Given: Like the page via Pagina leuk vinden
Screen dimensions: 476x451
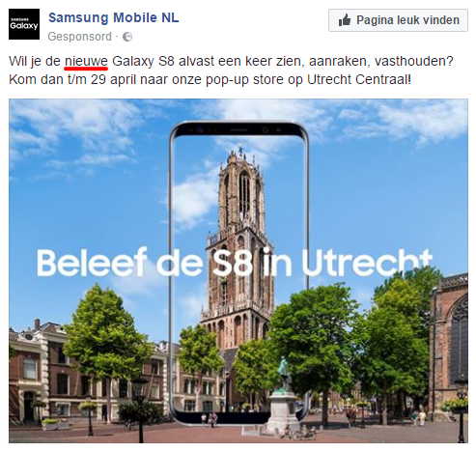Looking at the screenshot, I should (398, 20).
